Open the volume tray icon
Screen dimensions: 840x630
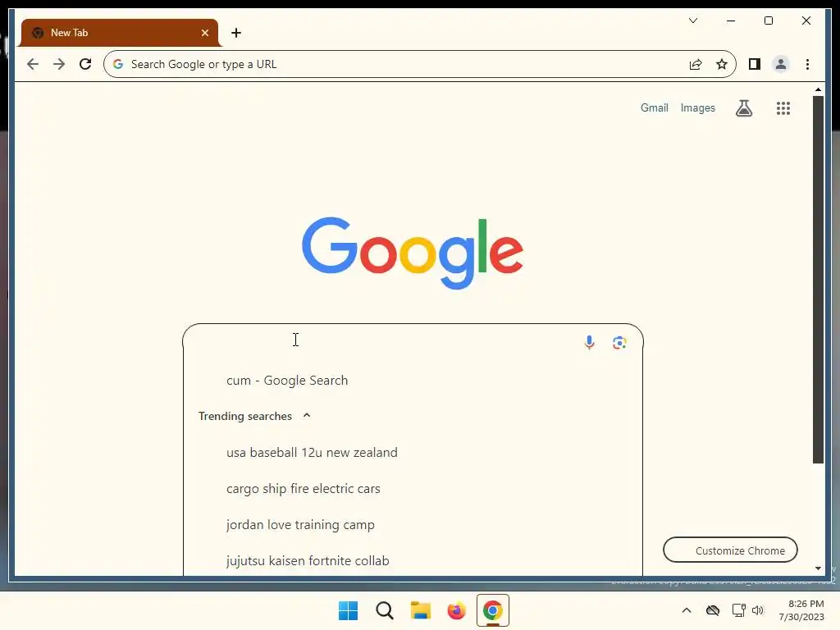(757, 610)
